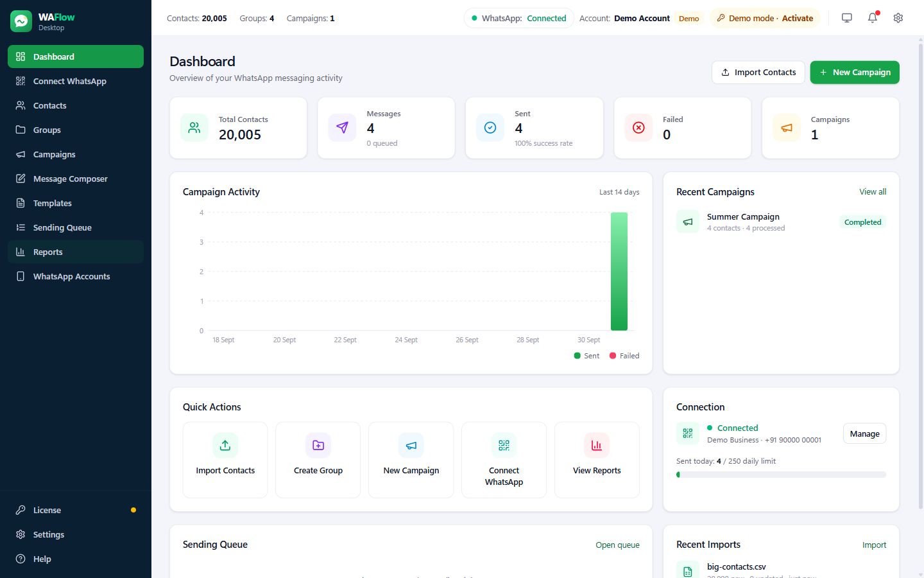Screen dimensions: 924x578
Task: Click View Reports chart icon
Action: point(597,445)
